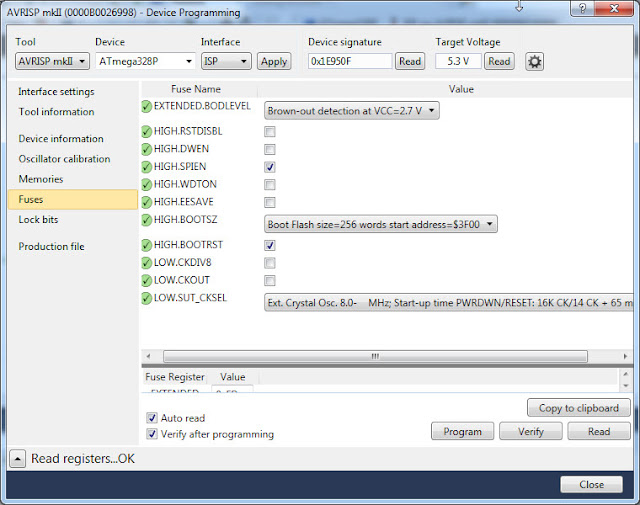Uncheck the HIGH.SPIEN fuse checkbox
This screenshot has width=640, height=505.
coord(270,167)
